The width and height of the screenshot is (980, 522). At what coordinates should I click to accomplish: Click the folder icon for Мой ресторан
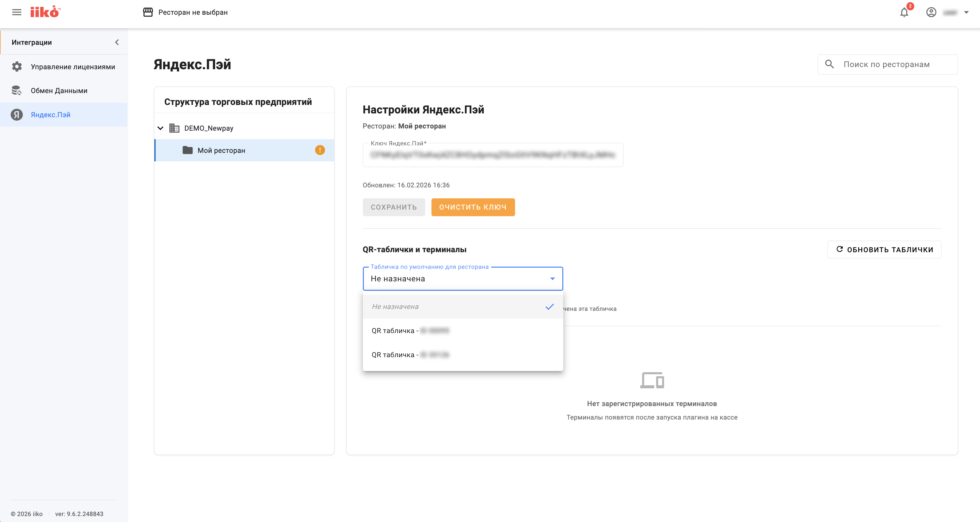[x=188, y=150]
